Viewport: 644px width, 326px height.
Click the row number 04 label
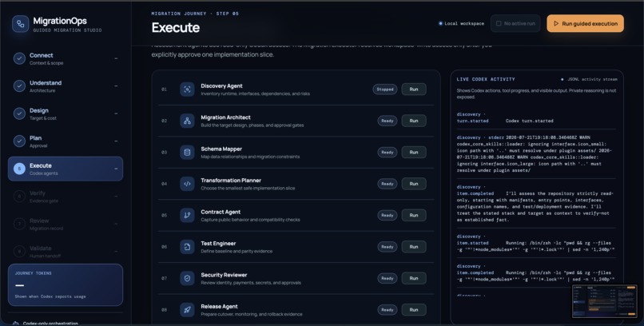(165, 184)
